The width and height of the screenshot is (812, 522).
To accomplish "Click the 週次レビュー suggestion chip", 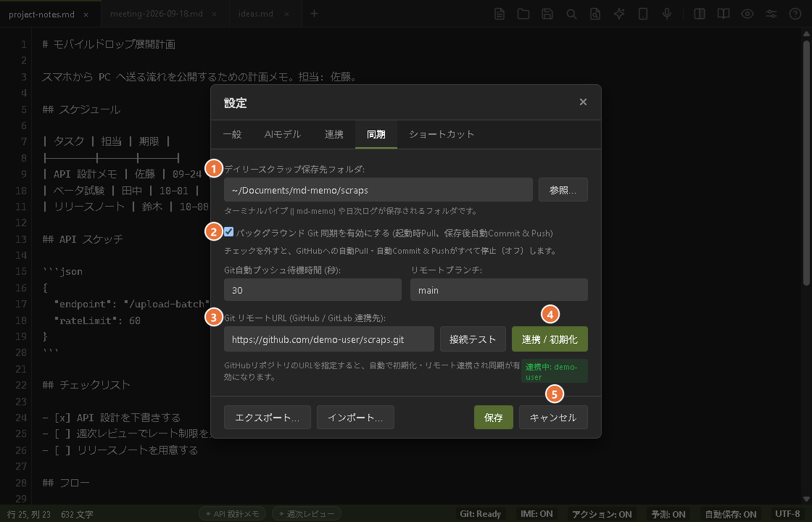I will pyautogui.click(x=306, y=514).
